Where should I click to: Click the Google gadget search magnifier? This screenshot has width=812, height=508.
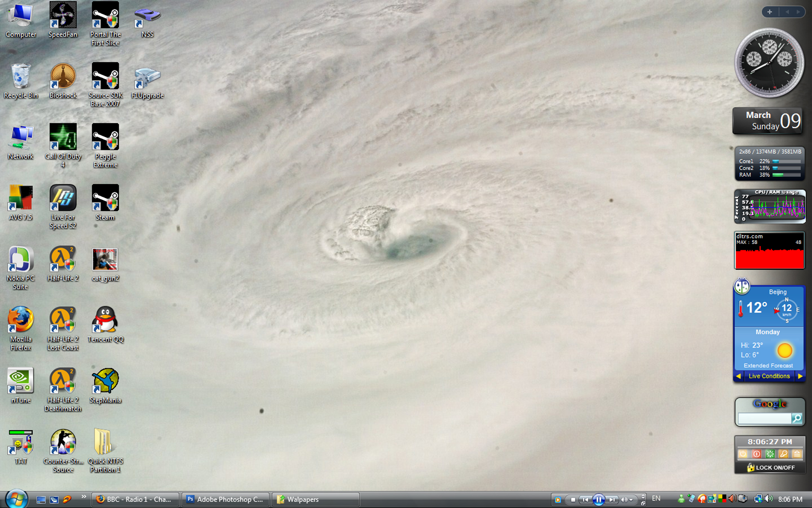click(796, 418)
